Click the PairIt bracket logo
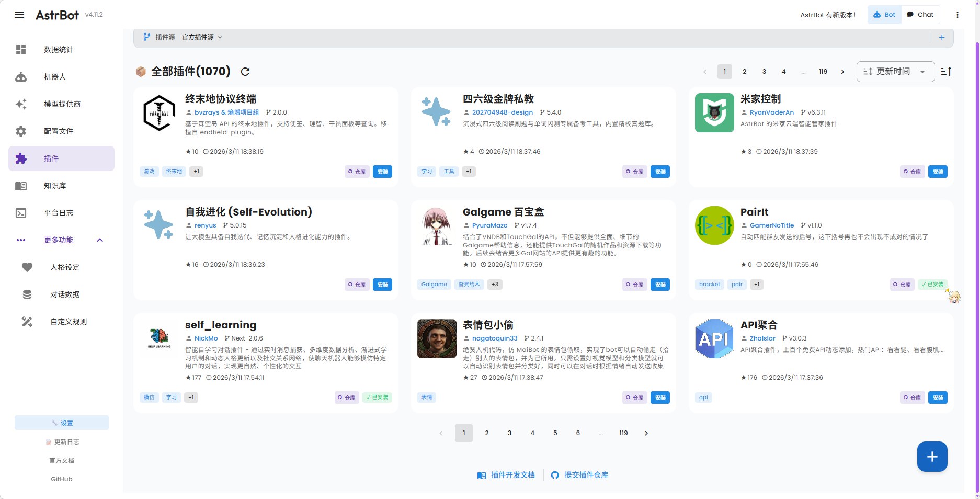 click(x=714, y=225)
